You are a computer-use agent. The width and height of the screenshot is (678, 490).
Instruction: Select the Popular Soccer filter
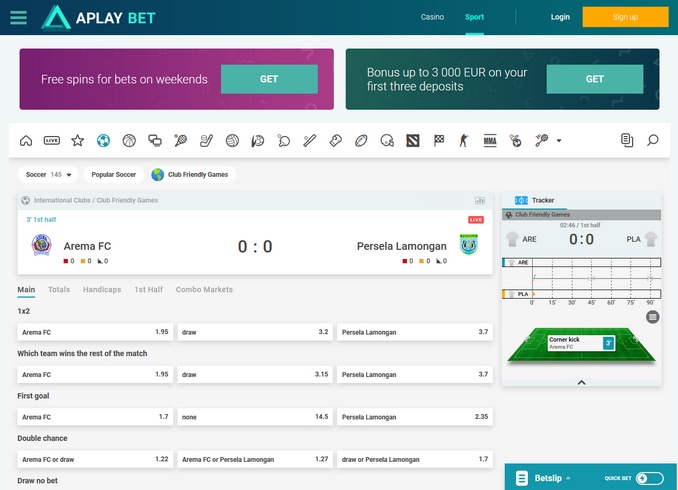click(x=114, y=175)
